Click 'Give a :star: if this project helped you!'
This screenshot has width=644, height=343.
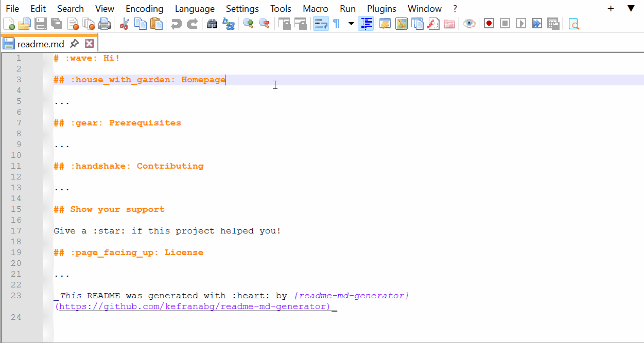[x=167, y=231]
